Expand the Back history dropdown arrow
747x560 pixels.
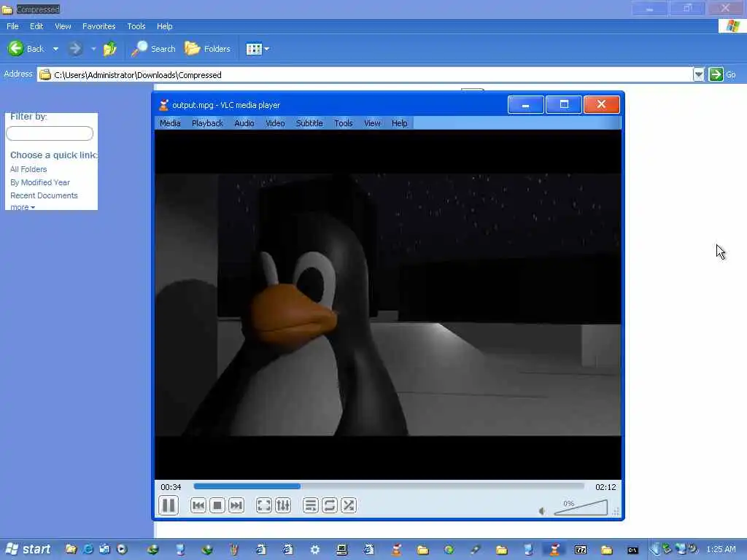click(x=55, y=49)
